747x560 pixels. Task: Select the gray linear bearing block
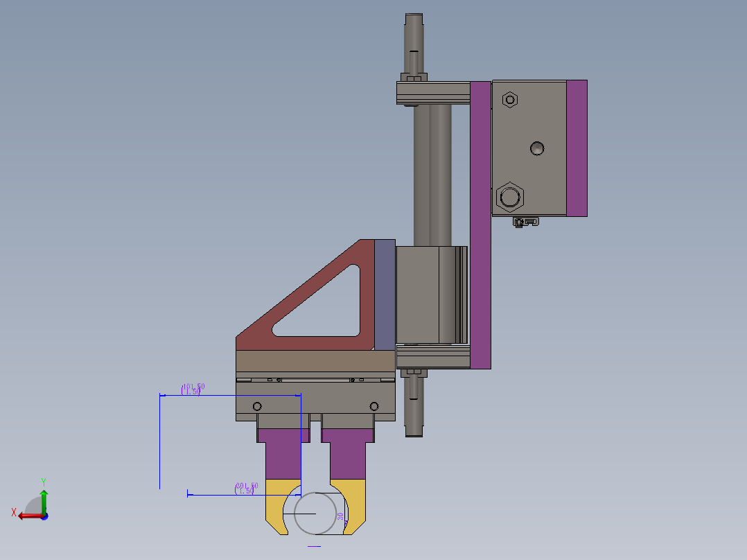(x=431, y=295)
